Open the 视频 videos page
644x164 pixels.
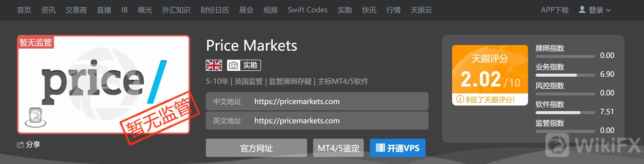tap(271, 10)
